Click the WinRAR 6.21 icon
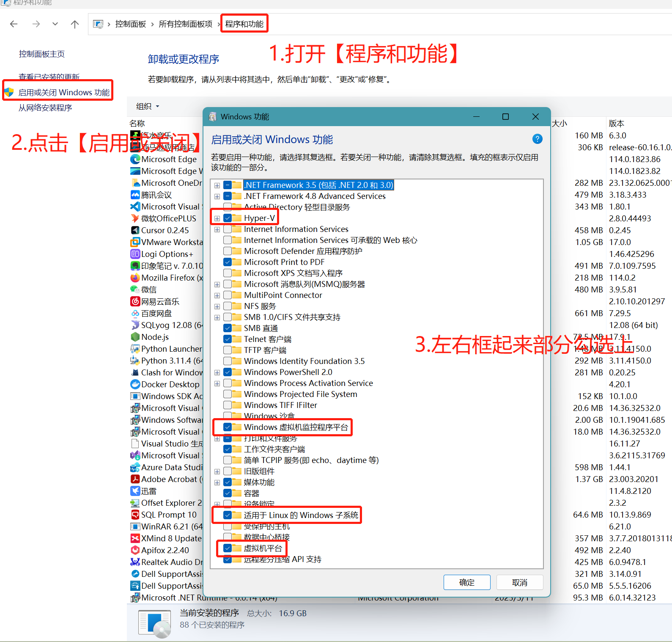672x642 pixels. (135, 526)
